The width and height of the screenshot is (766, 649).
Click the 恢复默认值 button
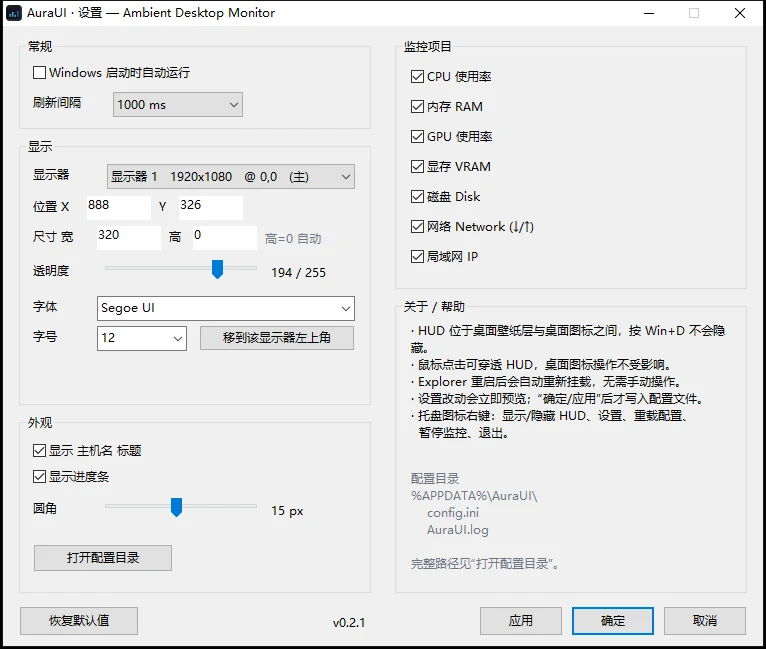tap(79, 621)
